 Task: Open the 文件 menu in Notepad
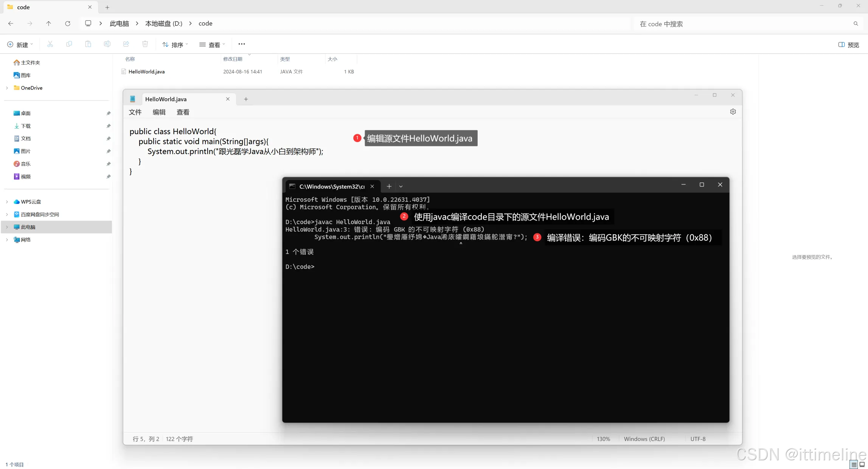[135, 112]
